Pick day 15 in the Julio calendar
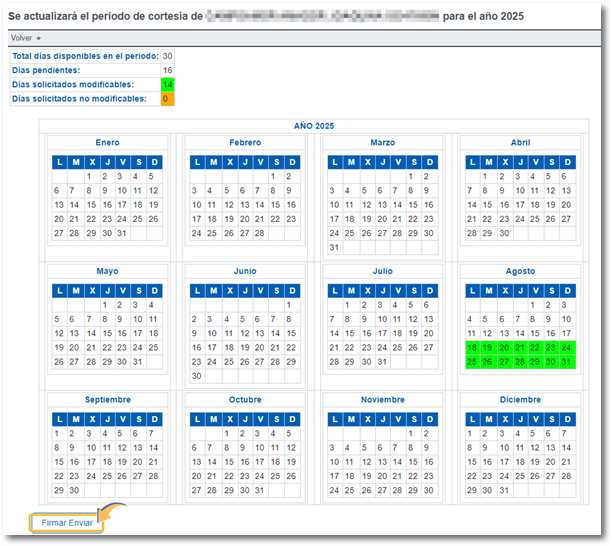 point(350,334)
